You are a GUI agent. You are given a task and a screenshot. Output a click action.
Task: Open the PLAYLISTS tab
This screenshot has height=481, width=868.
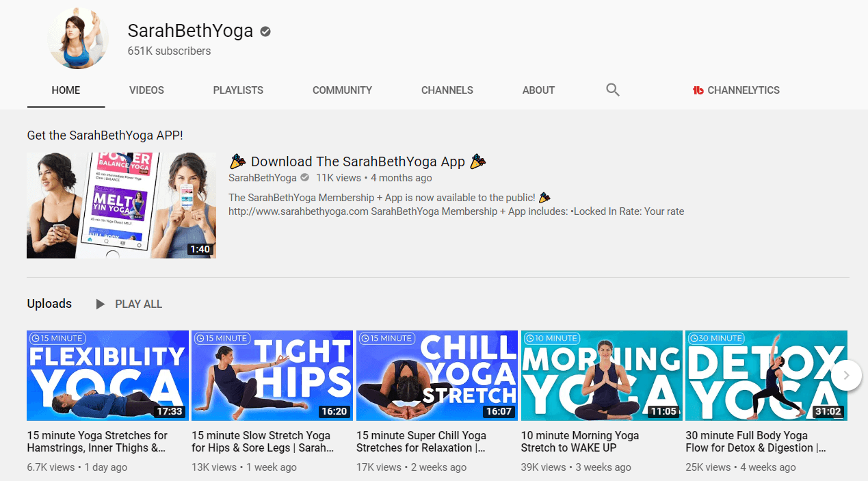238,90
